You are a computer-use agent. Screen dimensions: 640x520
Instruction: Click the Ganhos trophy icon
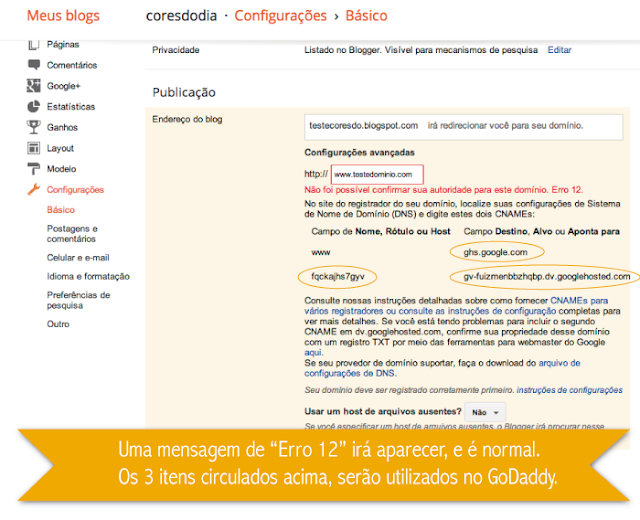coord(34,127)
